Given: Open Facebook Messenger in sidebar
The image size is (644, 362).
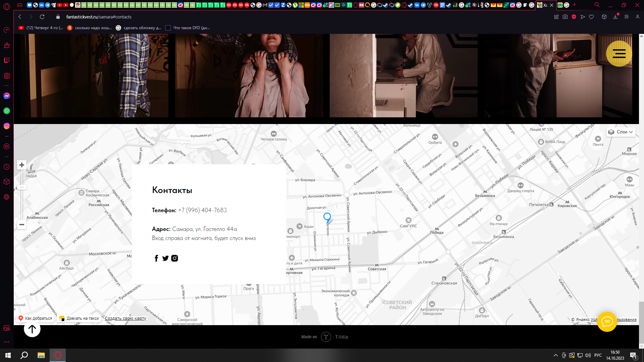Looking at the screenshot, I should pyautogui.click(x=7, y=96).
